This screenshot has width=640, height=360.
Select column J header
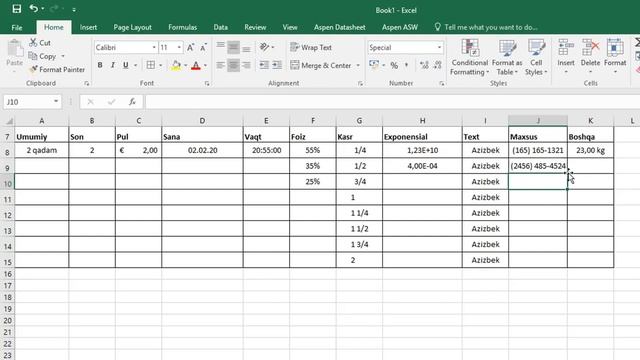click(538, 120)
